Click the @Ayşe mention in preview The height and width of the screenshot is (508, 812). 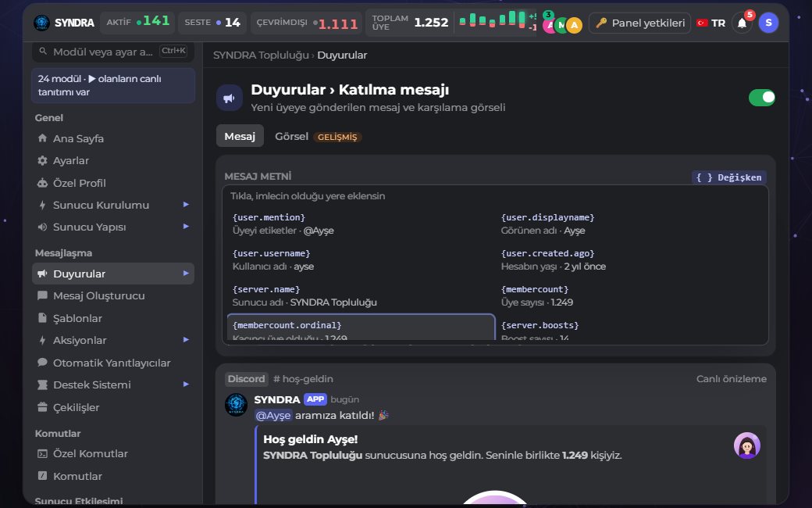click(x=273, y=415)
